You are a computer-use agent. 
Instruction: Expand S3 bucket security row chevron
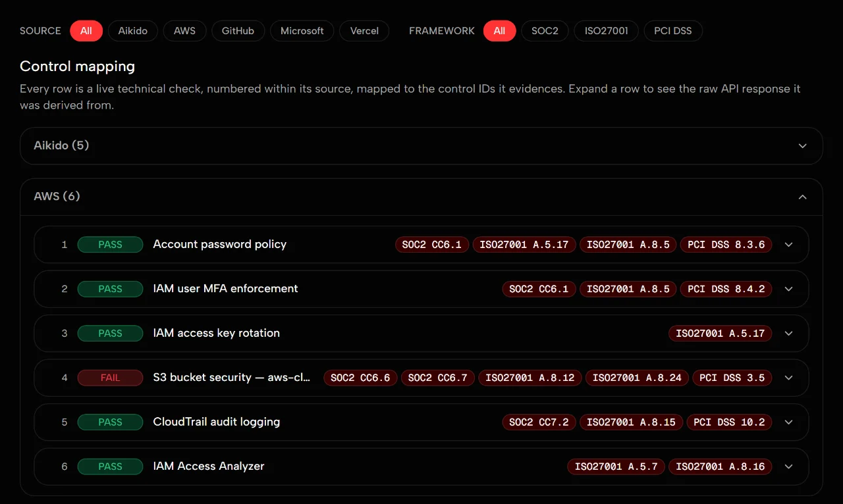[x=789, y=378]
